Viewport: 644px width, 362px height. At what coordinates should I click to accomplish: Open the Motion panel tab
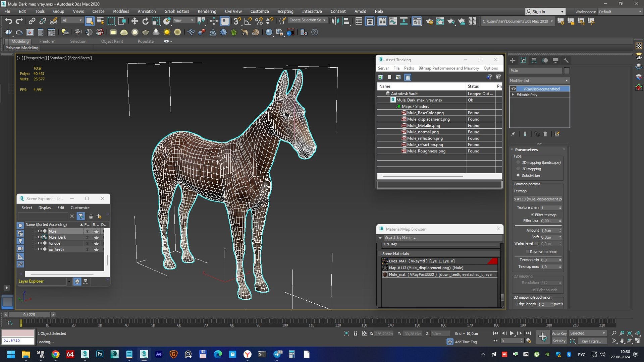pyautogui.click(x=545, y=60)
